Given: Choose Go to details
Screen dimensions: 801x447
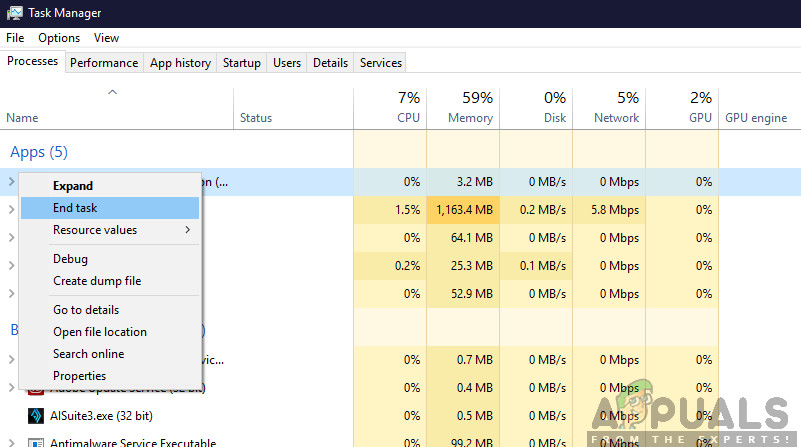Looking at the screenshot, I should [110, 310].
